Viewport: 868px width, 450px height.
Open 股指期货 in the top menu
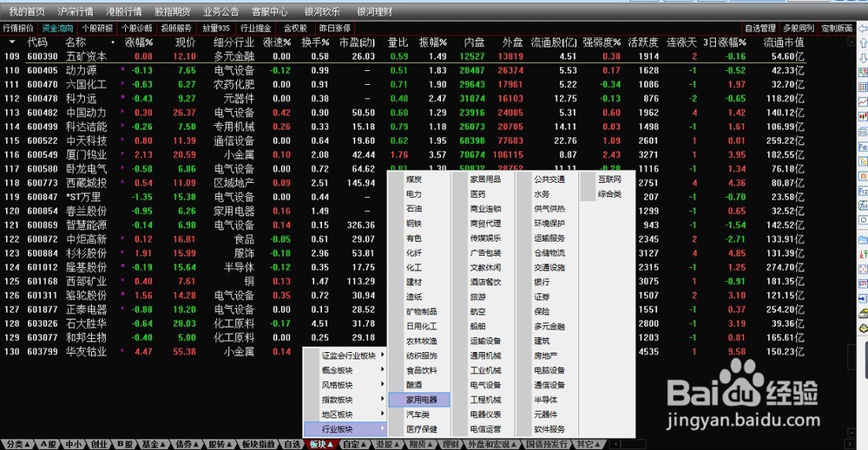[x=172, y=11]
